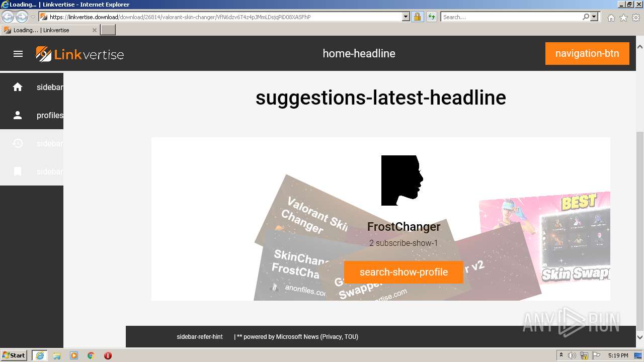Click the security lock icon in the address bar
The height and width of the screenshot is (362, 644).
point(417,17)
